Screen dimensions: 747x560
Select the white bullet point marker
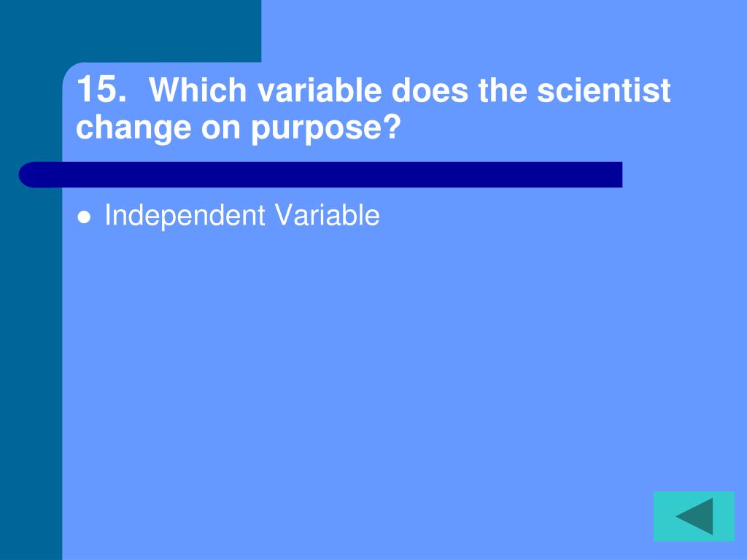tap(84, 217)
